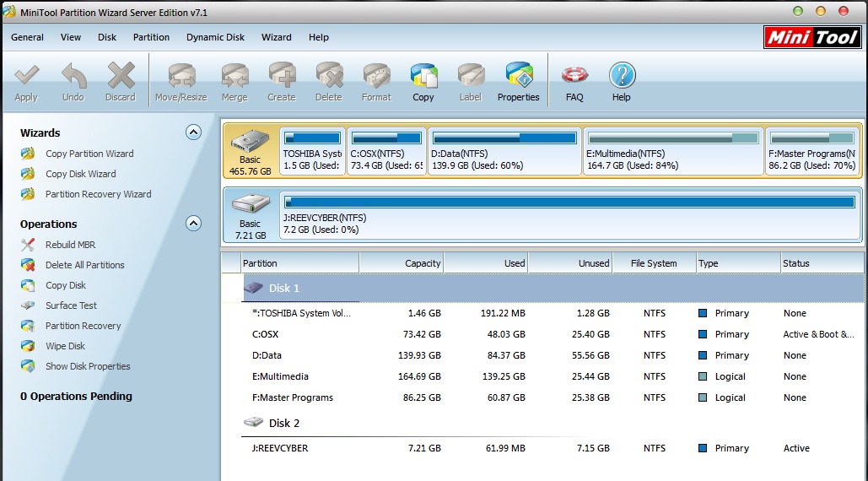Sort by the Type column header
The height and width of the screenshot is (481, 868).
738,263
